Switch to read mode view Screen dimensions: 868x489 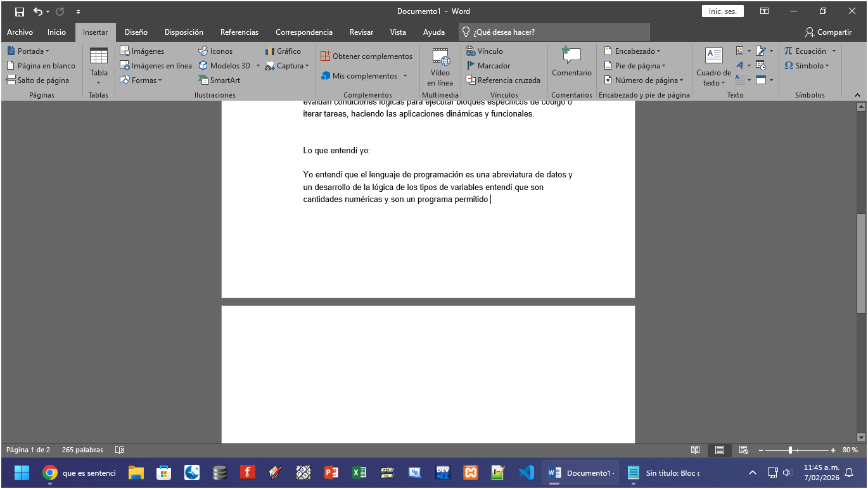click(x=695, y=450)
